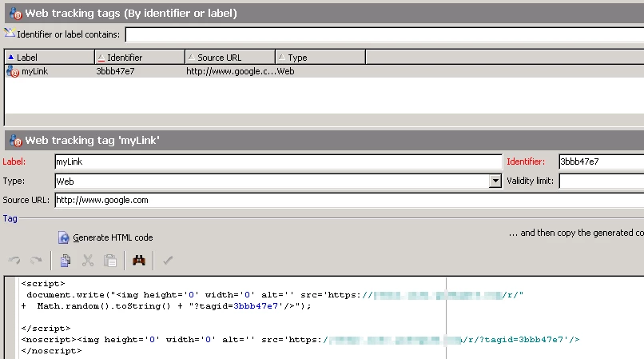Screen dimensions: 644x359
Task: Click the Redo toolbar icon
Action: click(x=36, y=261)
